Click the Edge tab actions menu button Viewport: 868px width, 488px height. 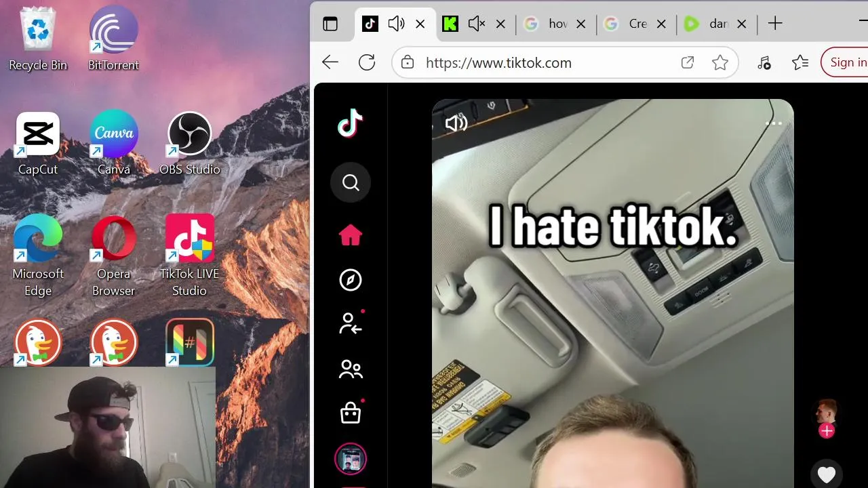330,24
